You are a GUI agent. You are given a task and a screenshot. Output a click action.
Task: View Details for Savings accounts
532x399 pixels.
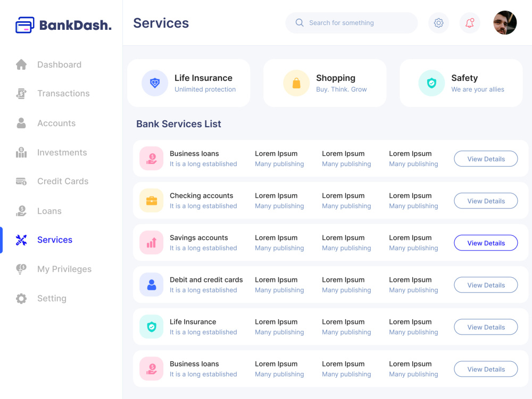coord(486,243)
